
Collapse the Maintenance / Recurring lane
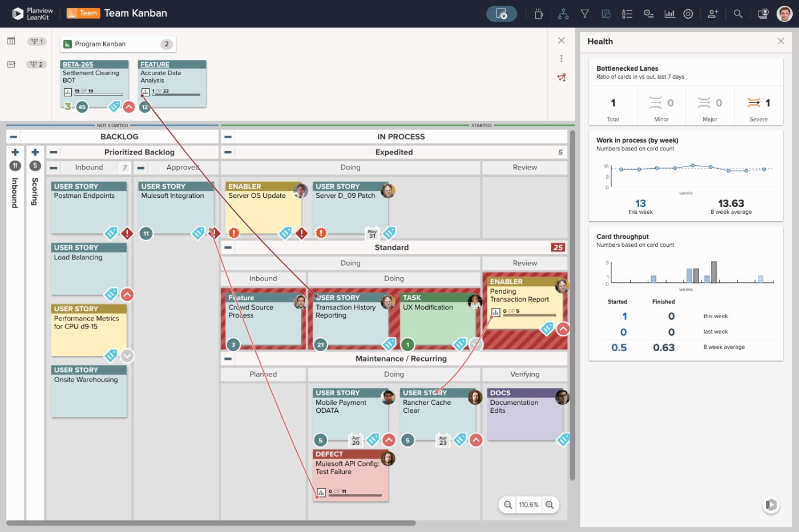coord(228,358)
